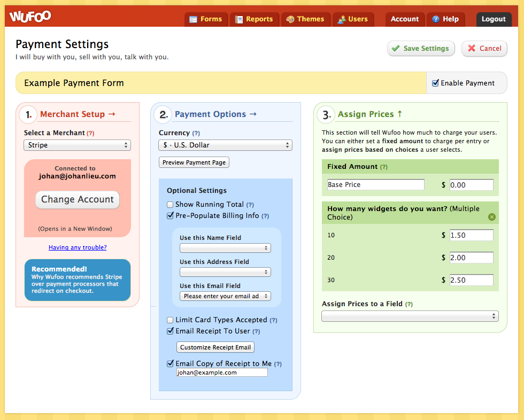Check Limit Card Types Accepted
The height and width of the screenshot is (420, 524).
click(x=170, y=320)
